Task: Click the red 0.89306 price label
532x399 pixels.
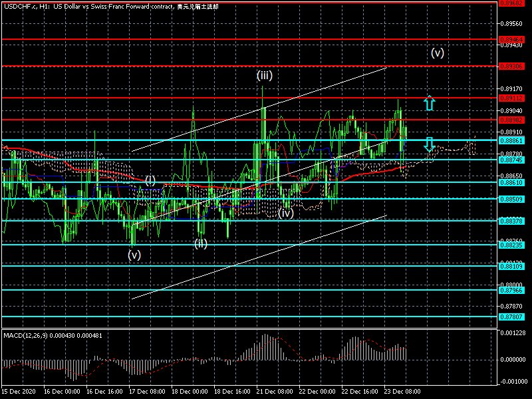Action: click(511, 66)
